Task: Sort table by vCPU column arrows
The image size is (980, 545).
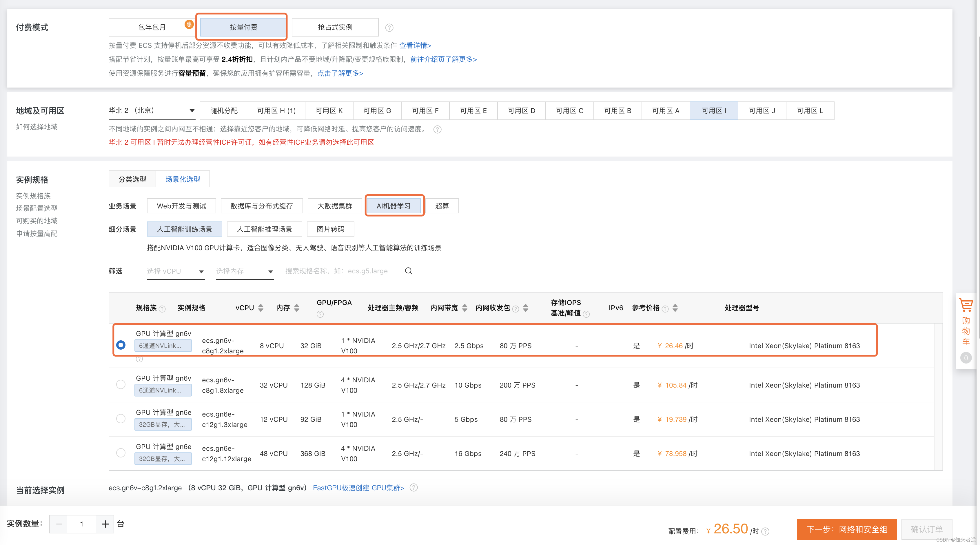Action: [261, 308]
